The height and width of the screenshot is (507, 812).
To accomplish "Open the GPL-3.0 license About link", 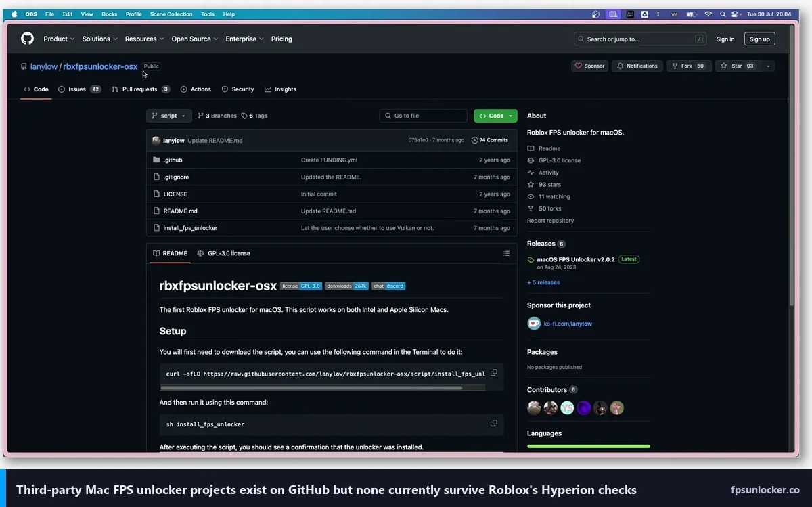I will 554,160.
